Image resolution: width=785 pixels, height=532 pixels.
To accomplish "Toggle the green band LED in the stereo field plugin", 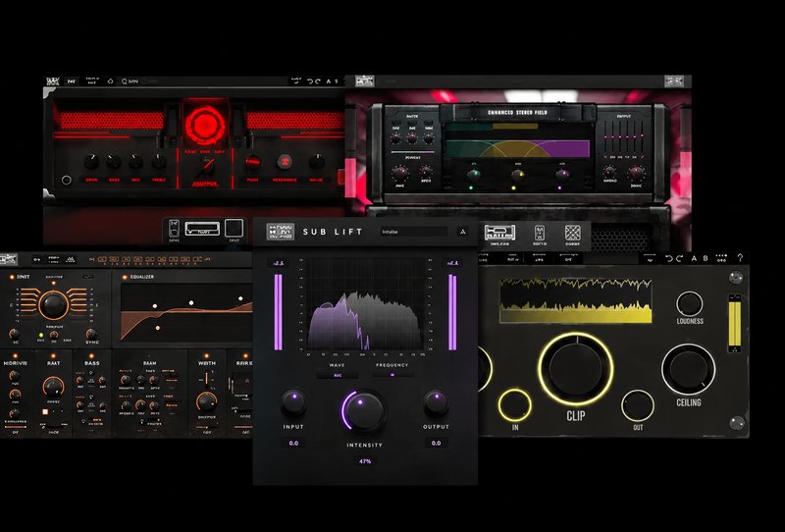I will [x=471, y=188].
